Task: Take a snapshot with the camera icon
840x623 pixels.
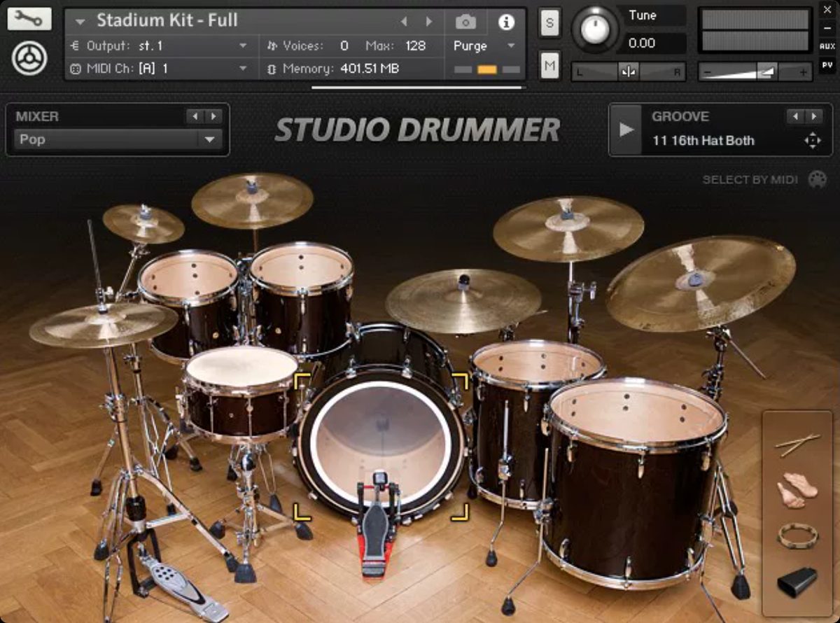Action: (x=465, y=22)
